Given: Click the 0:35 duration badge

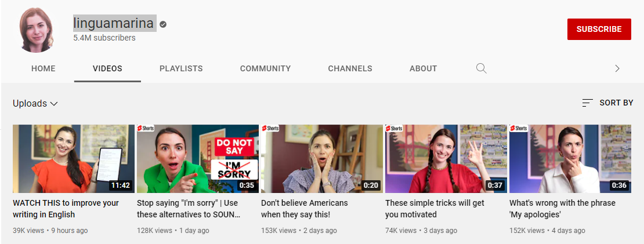Looking at the screenshot, I should pos(247,185).
